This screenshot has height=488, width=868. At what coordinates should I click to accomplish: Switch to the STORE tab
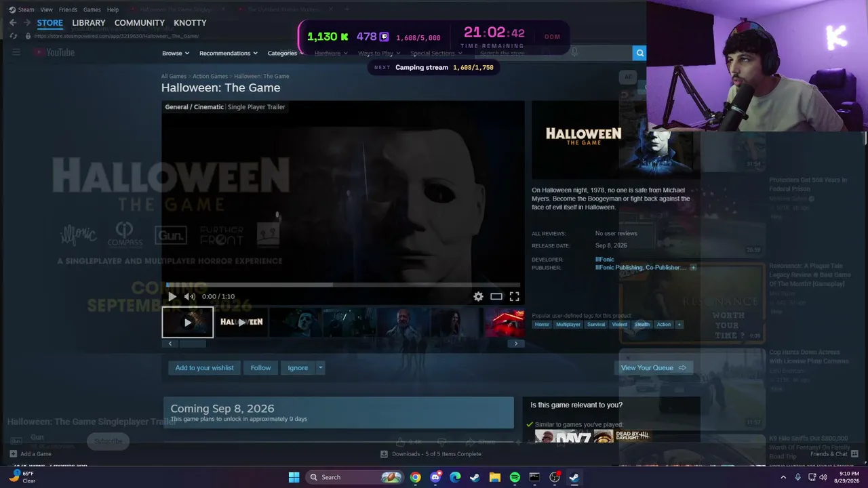tap(50, 22)
